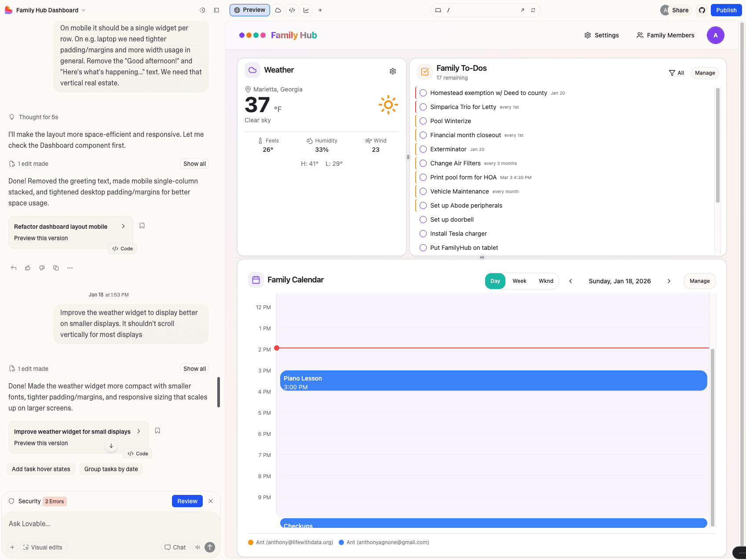The image size is (746, 560).
Task: Click the cloud deploy icon next to Preview
Action: tap(278, 10)
